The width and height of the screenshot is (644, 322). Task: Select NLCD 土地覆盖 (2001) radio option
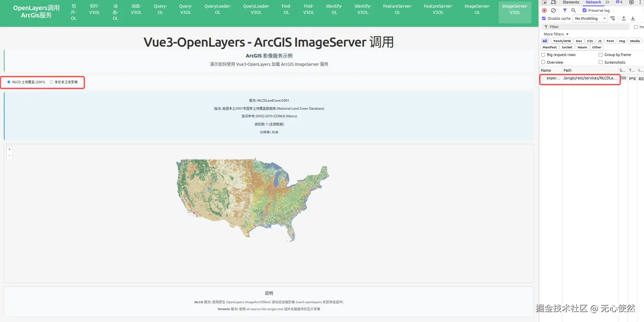coord(9,82)
